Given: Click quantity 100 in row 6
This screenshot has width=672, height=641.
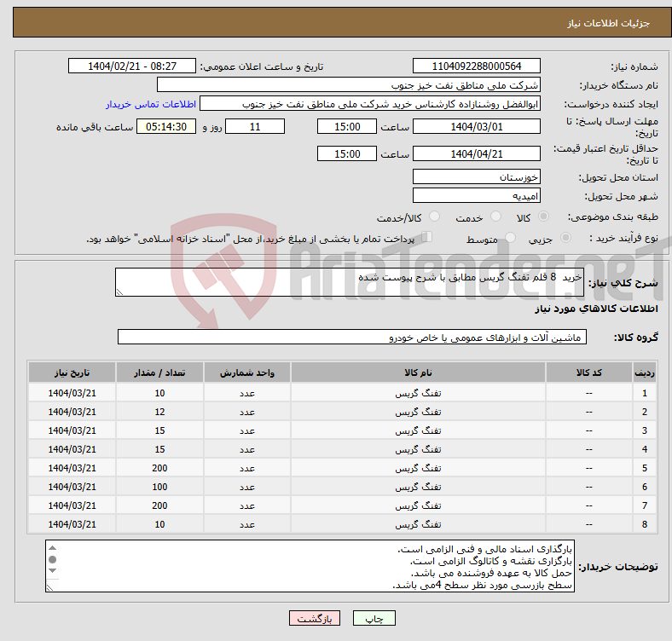Looking at the screenshot, I should (159, 487).
